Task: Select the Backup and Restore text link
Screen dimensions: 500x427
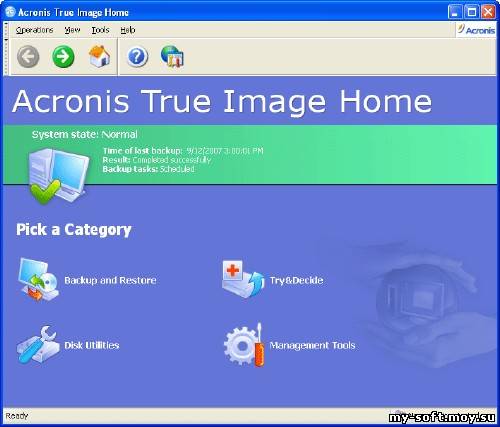Action: coord(110,280)
